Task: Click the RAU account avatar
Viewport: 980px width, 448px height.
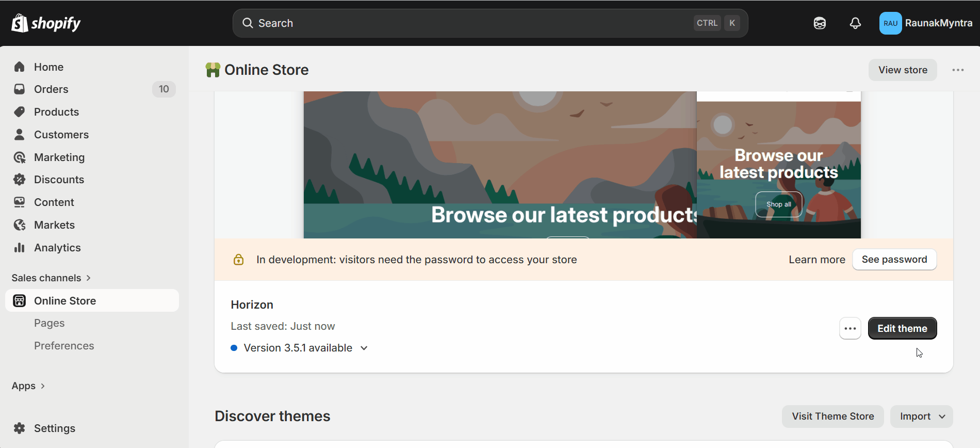Action: (x=890, y=23)
